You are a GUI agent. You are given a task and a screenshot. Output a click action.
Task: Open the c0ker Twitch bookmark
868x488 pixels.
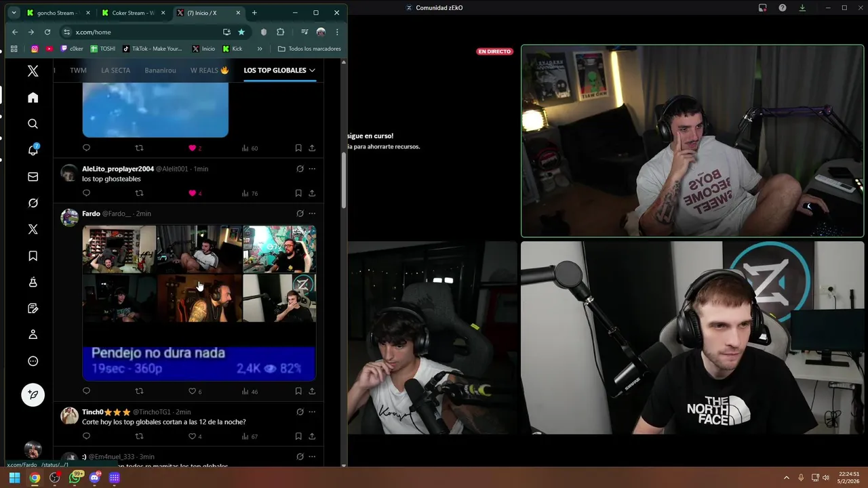click(x=72, y=49)
